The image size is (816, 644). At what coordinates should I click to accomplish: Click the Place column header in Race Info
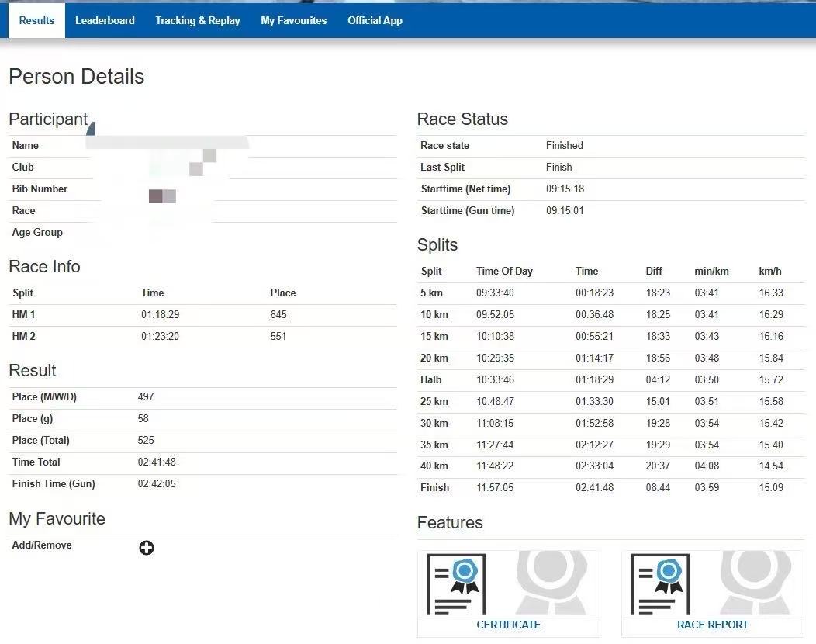283,293
